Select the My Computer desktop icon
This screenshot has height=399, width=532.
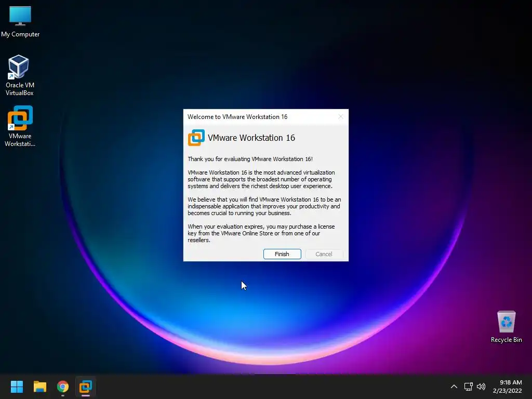coord(20,21)
